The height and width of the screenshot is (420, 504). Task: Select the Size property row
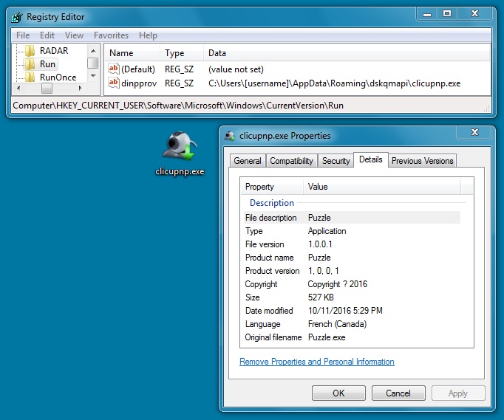[353, 297]
